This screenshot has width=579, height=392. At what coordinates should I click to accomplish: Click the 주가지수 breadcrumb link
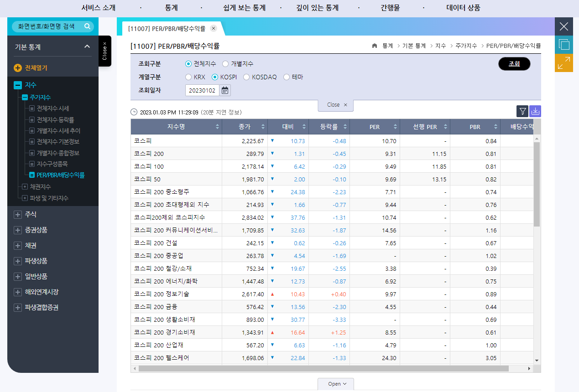(466, 46)
